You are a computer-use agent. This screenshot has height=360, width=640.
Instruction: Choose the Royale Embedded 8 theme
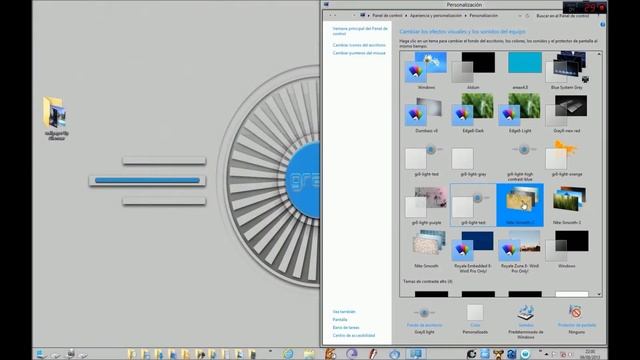(473, 251)
